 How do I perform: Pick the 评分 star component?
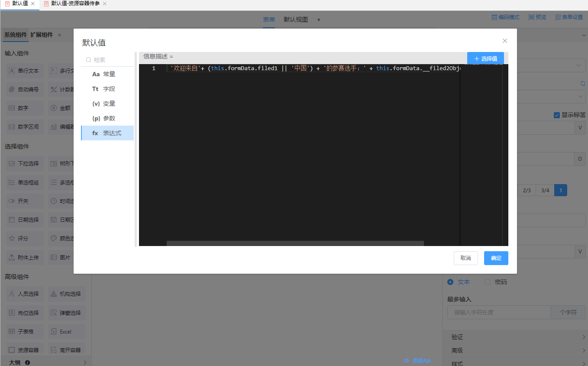click(x=12, y=239)
